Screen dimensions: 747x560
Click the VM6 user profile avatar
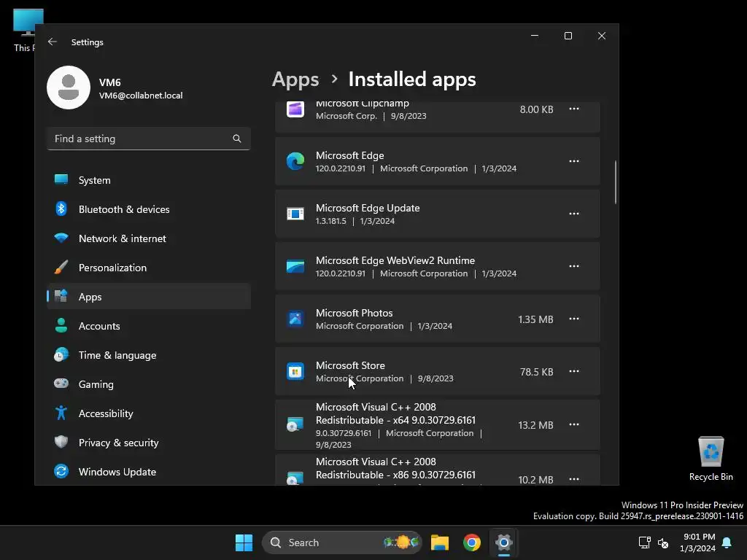pos(69,87)
